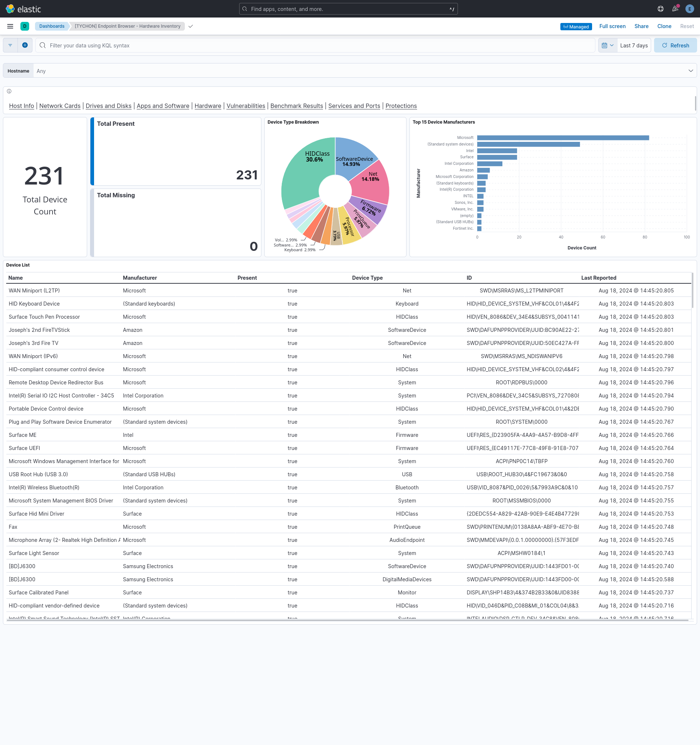Screen dimensions: 700x745
Task: Open the Vulnerabilities link
Action: pos(246,106)
